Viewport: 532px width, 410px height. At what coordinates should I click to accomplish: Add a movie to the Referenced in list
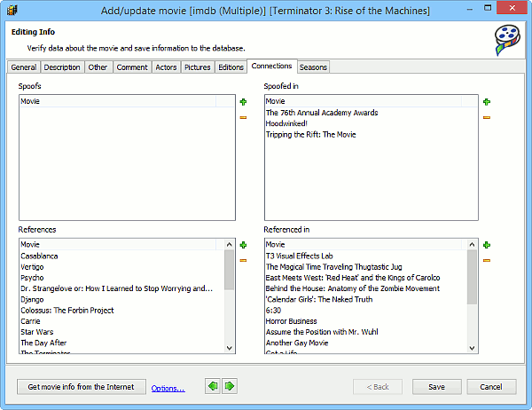tap(487, 245)
